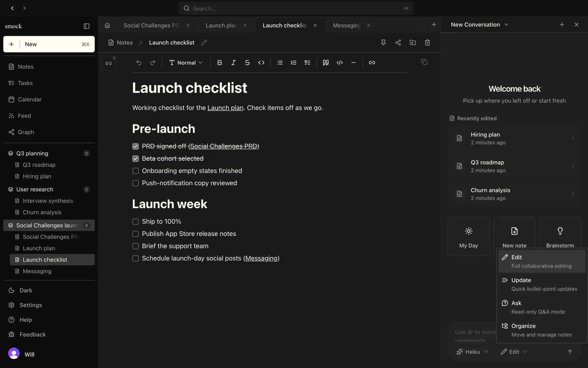Switch to Launch plan tab

pos(221,25)
